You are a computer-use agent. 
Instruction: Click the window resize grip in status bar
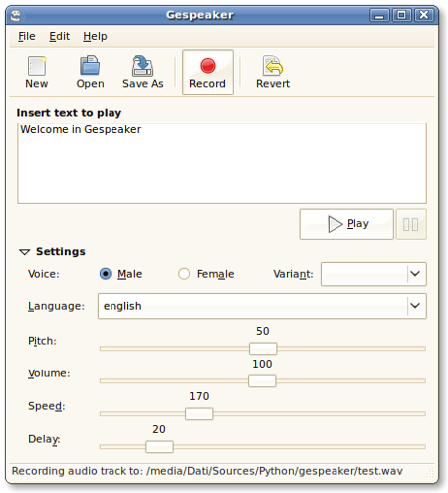(x=429, y=473)
